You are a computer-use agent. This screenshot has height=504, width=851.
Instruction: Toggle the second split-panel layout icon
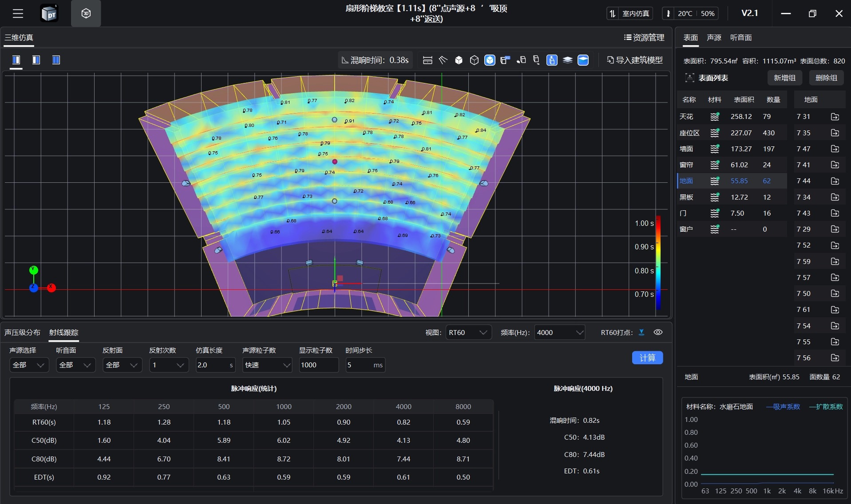pos(36,60)
